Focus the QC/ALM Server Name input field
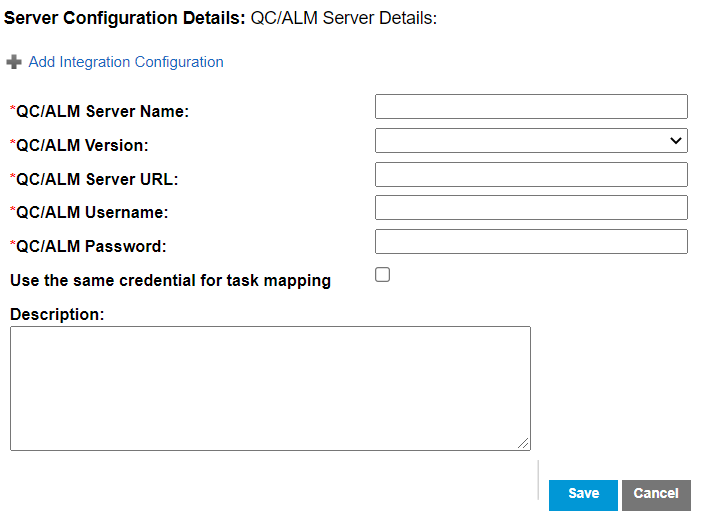702x516 pixels. 531,107
